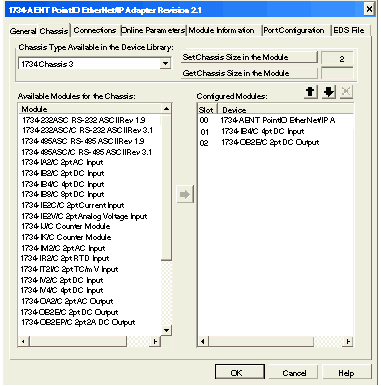The height and width of the screenshot is (386, 381).
Task: Click the Module column header
Action: point(90,109)
